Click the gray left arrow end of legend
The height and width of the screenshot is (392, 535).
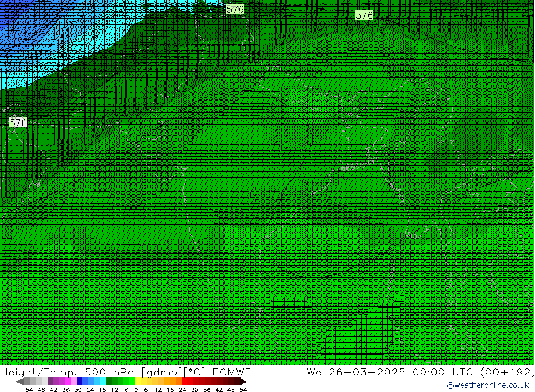(x=19, y=381)
